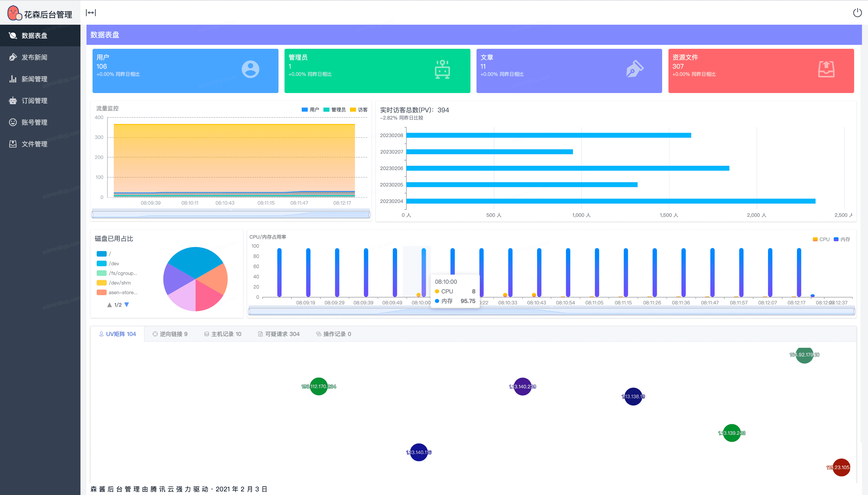Viewport: 868px width, 495px height.
Task: Switch to UV矩阵 104 tab
Action: [x=117, y=334]
